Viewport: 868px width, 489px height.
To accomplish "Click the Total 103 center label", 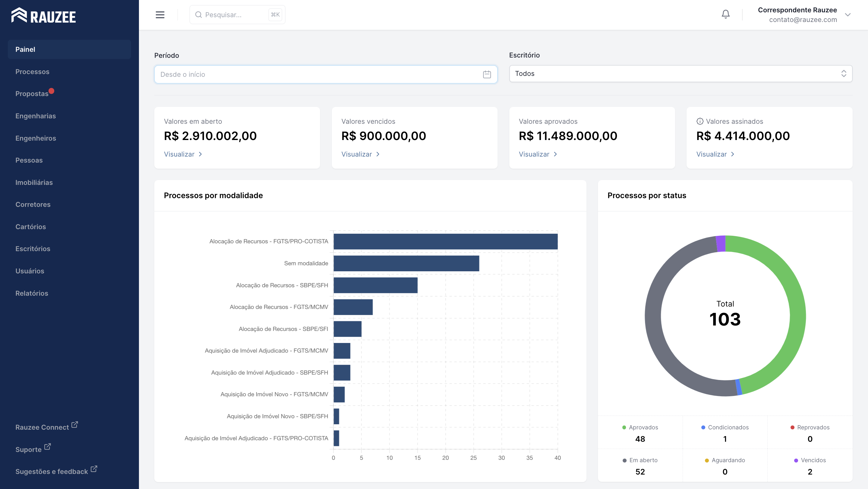I will (x=725, y=314).
